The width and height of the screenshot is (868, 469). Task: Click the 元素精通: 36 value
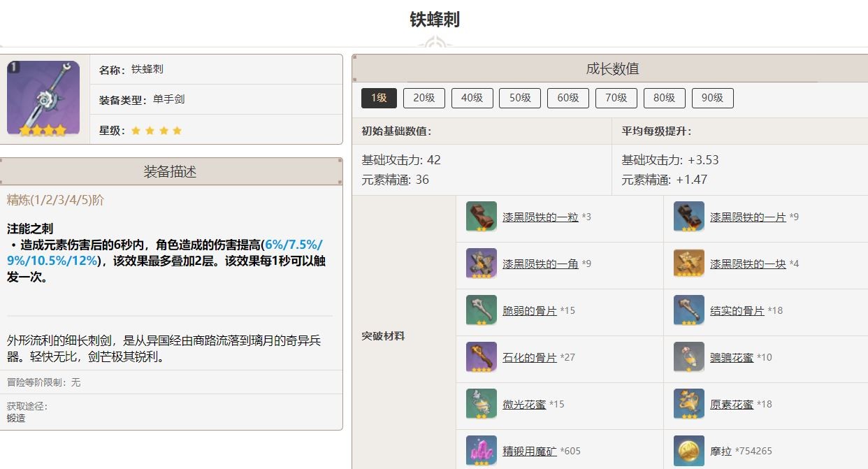point(396,180)
